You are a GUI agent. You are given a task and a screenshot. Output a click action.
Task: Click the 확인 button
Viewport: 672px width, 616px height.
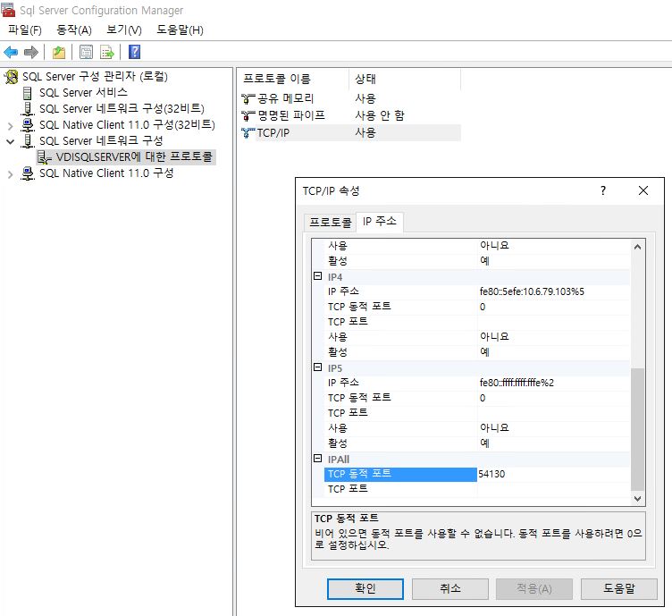(365, 588)
